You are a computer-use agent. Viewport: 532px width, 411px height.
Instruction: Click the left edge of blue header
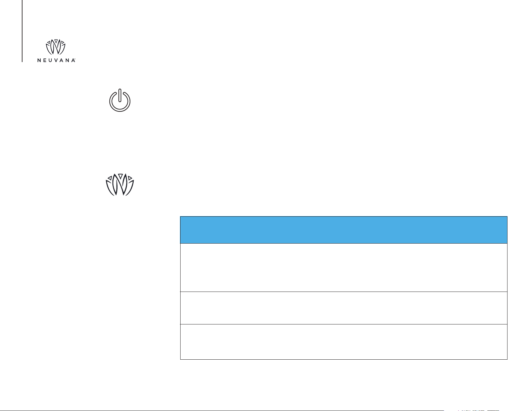pos(181,230)
